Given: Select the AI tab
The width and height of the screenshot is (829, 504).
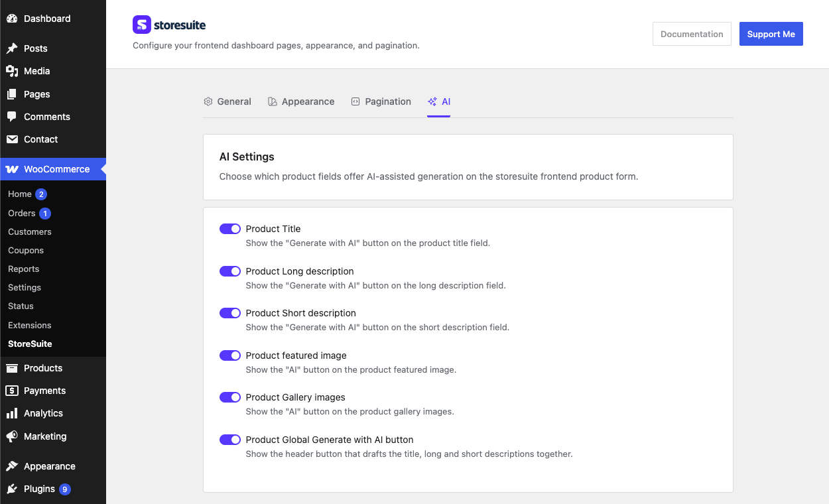Looking at the screenshot, I should click(439, 101).
